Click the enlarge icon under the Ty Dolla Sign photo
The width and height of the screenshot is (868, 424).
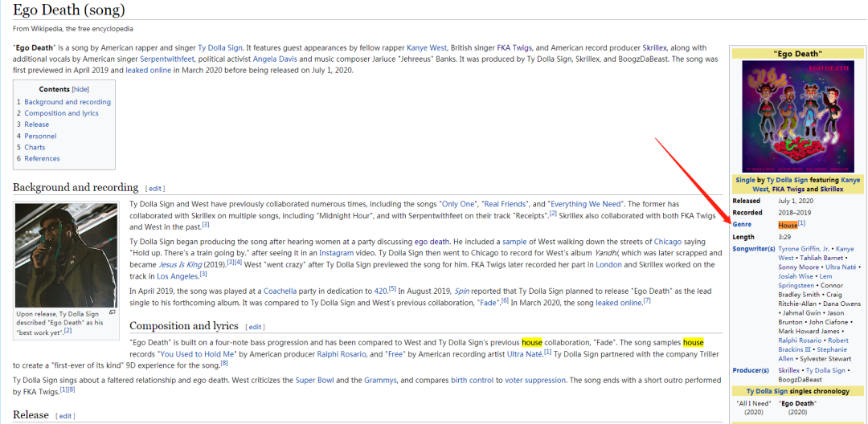pyautogui.click(x=113, y=312)
